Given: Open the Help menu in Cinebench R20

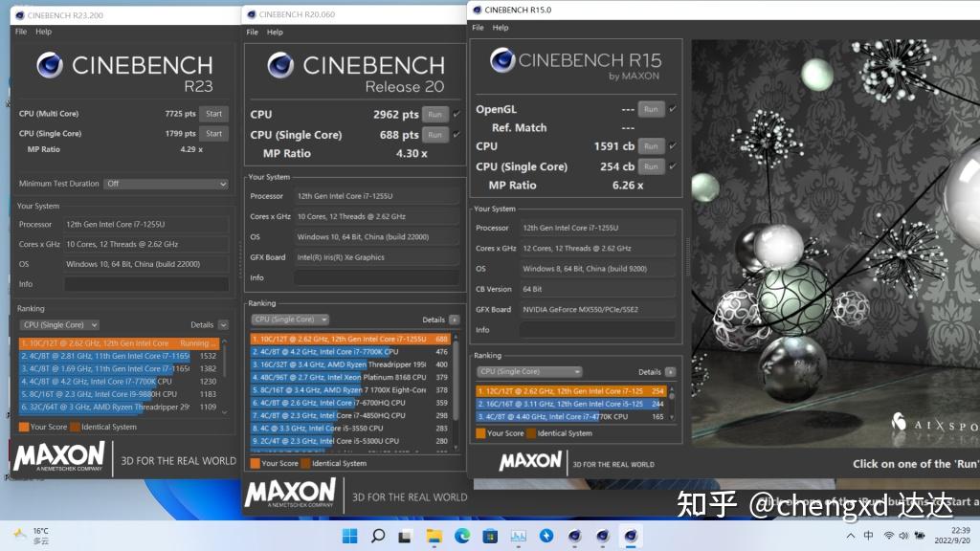Looking at the screenshot, I should click(275, 31).
